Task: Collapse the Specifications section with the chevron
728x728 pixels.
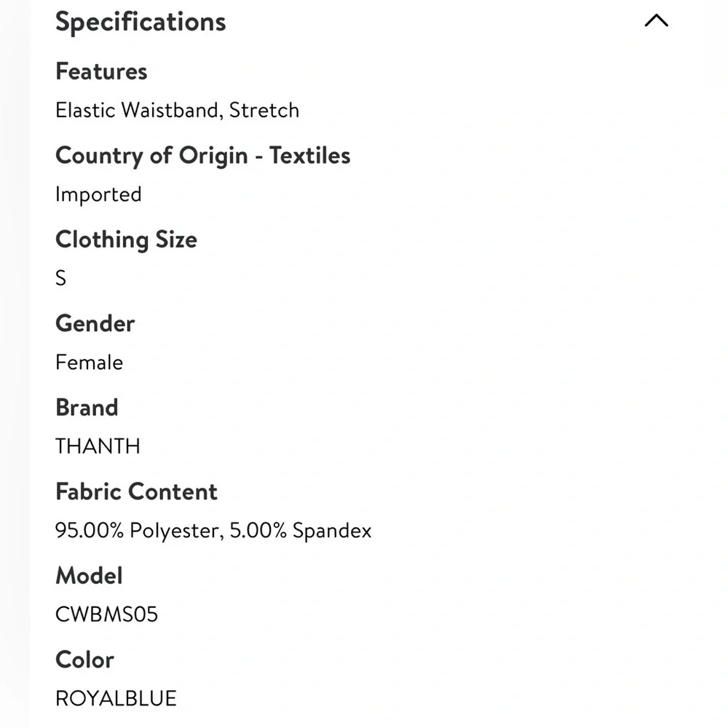Action: tap(656, 20)
